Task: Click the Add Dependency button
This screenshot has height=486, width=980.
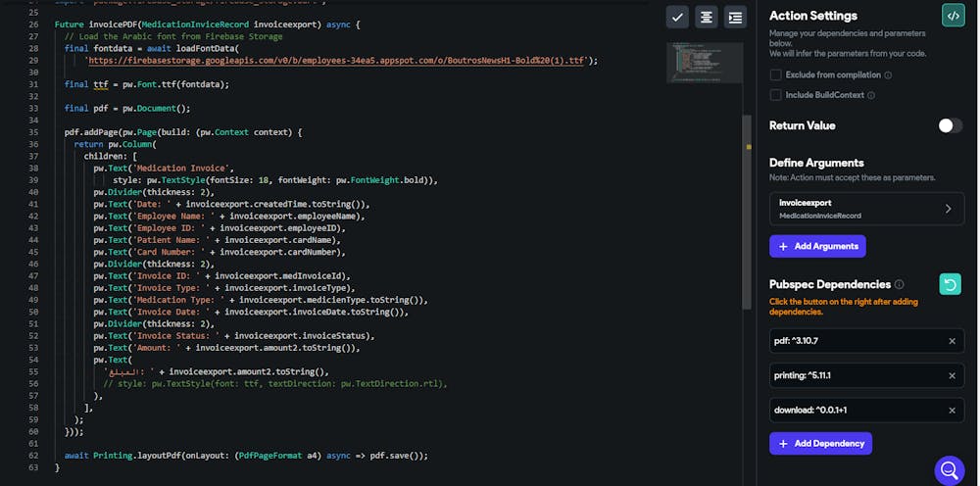Action: 820,444
